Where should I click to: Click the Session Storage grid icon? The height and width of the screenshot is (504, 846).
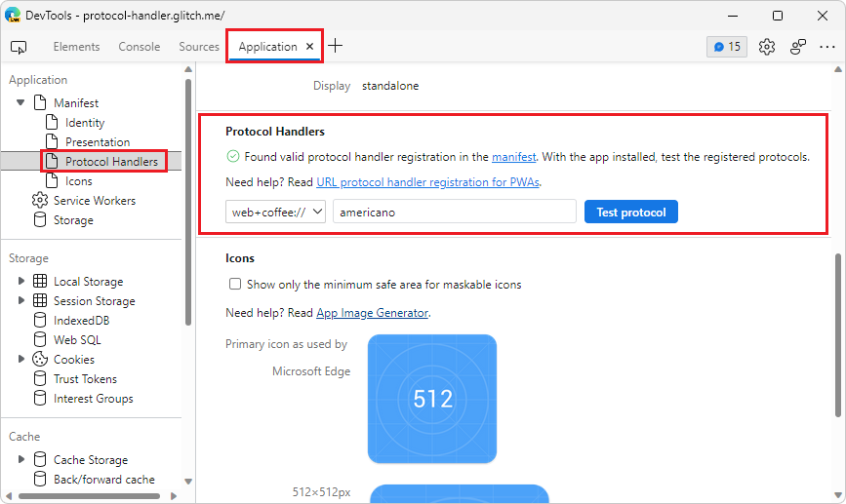pos(40,300)
